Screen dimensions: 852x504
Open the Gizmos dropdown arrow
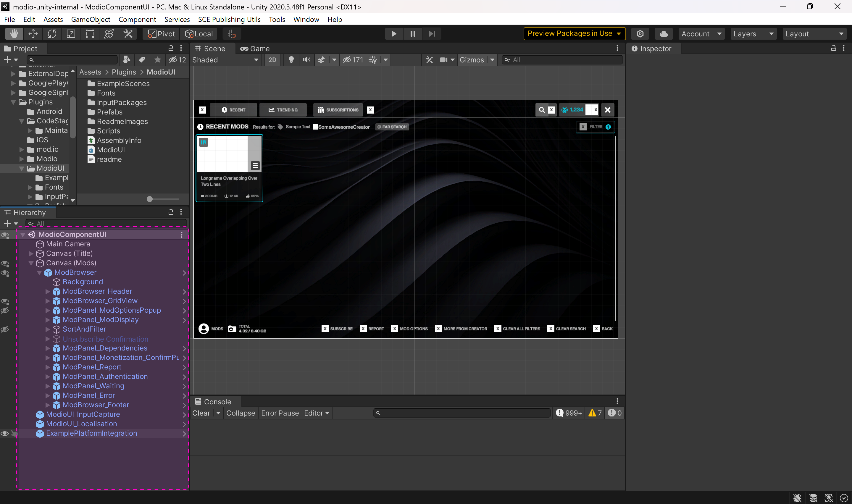point(492,60)
